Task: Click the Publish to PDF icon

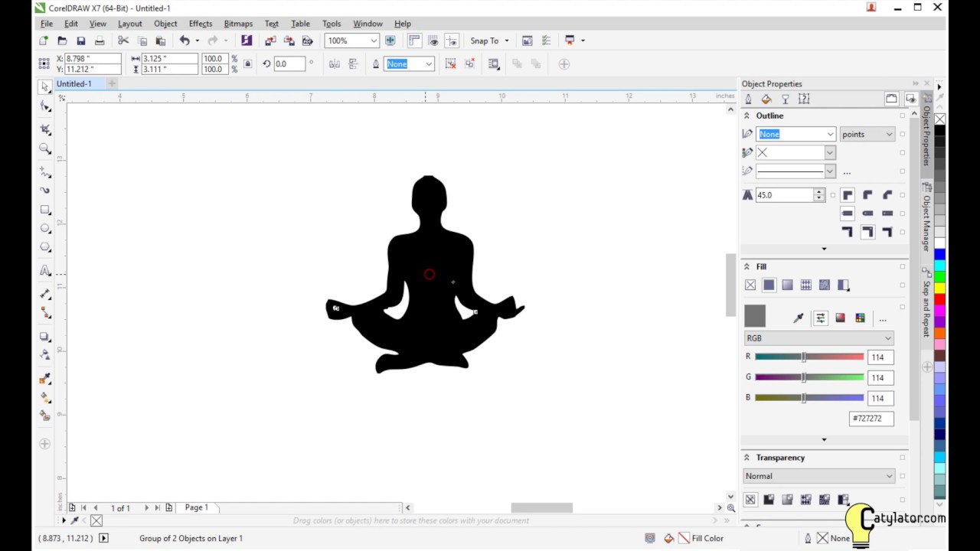Action: click(307, 41)
